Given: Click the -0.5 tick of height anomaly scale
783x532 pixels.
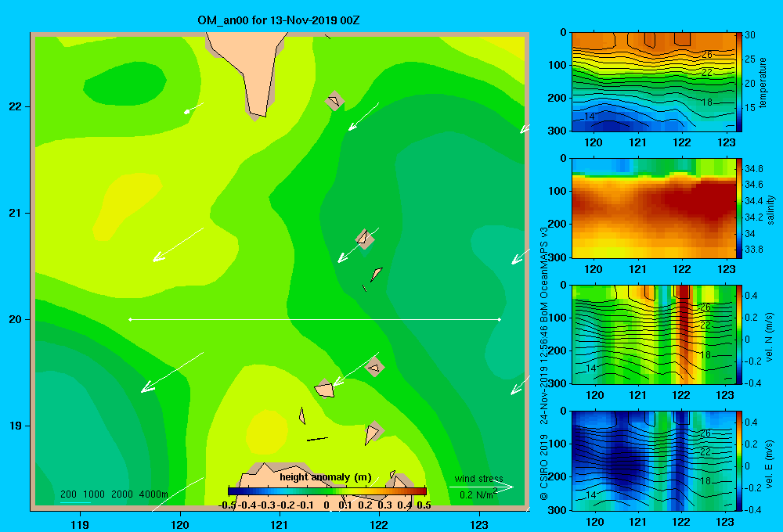Looking at the screenshot, I should point(227,505).
